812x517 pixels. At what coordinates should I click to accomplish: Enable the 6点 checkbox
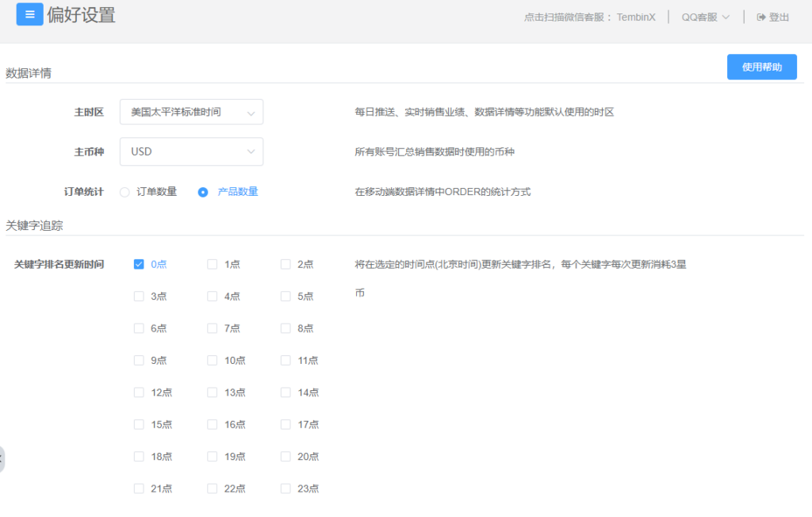click(x=139, y=328)
